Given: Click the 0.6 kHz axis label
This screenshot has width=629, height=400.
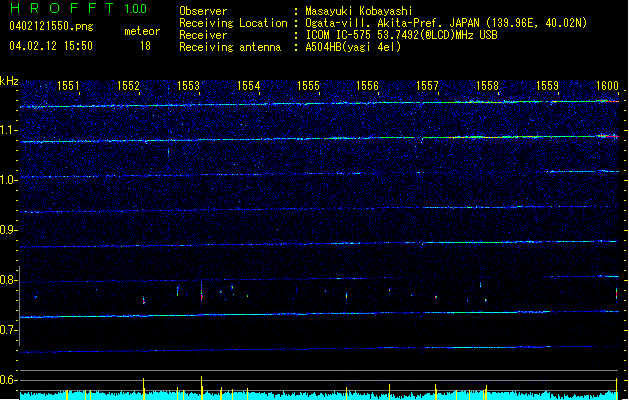Looking at the screenshot, I should tap(8, 380).
